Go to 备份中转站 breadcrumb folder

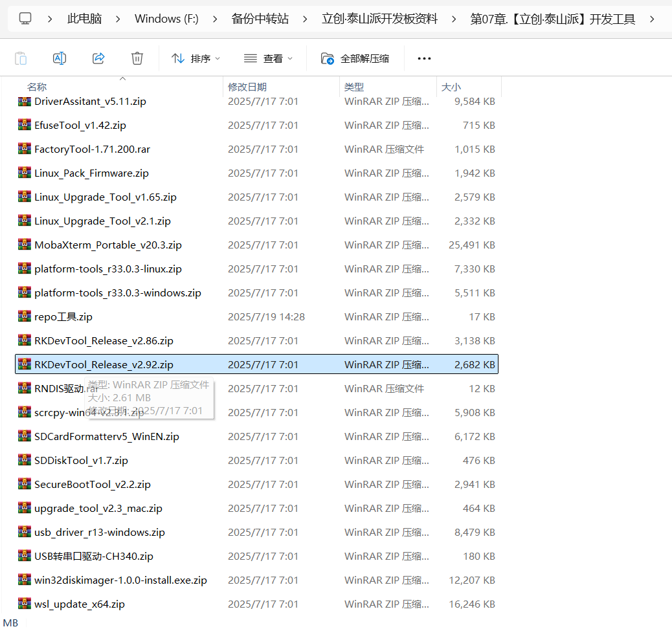[x=260, y=19]
